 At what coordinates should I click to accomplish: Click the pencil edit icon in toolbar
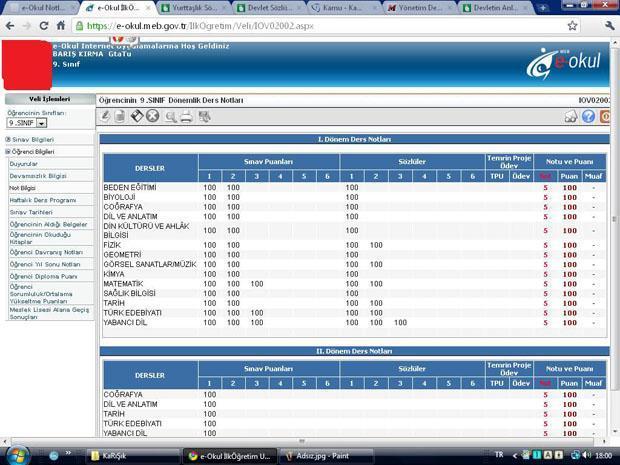click(x=106, y=117)
